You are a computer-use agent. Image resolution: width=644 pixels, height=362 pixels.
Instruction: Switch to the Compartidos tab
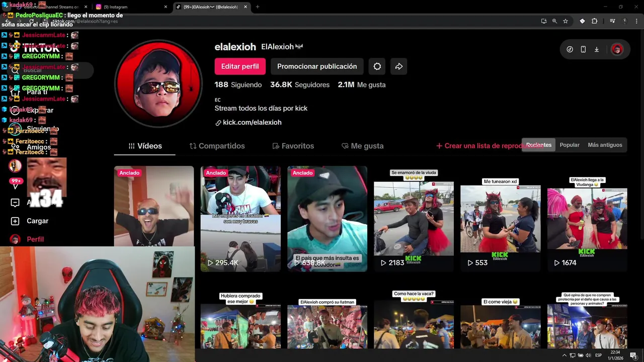coord(217,146)
